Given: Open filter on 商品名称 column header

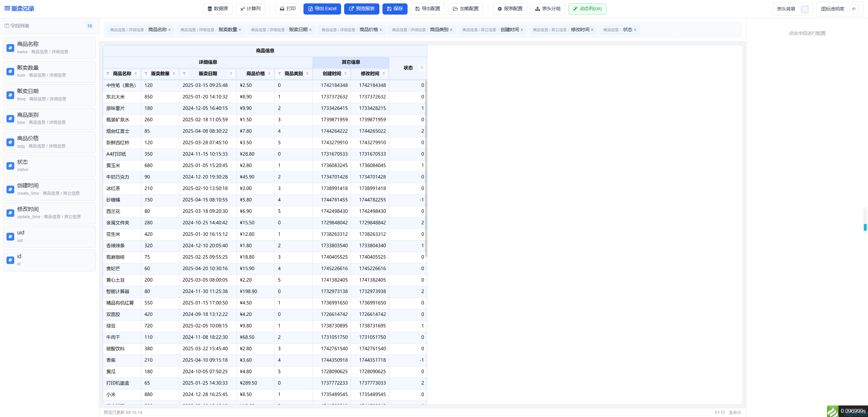Looking at the screenshot, I should click(108, 74).
